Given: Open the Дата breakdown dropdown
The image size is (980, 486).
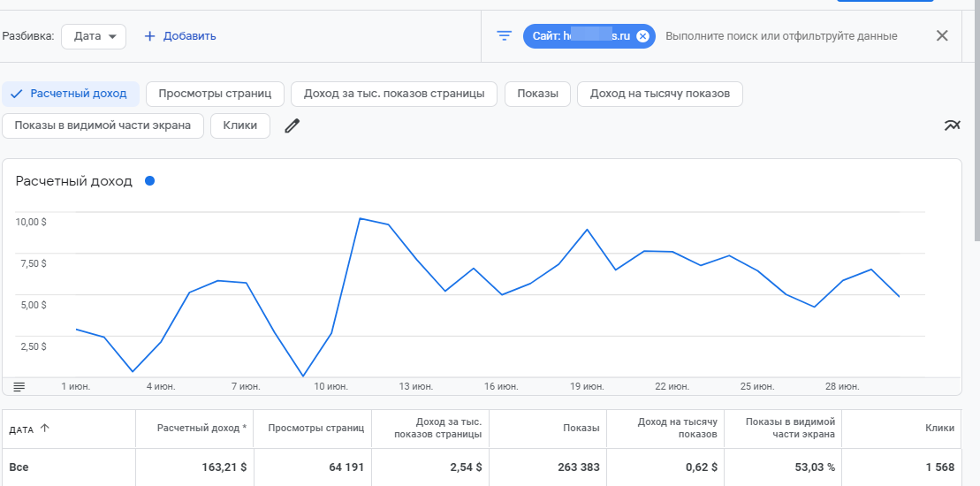Looking at the screenshot, I should [95, 36].
